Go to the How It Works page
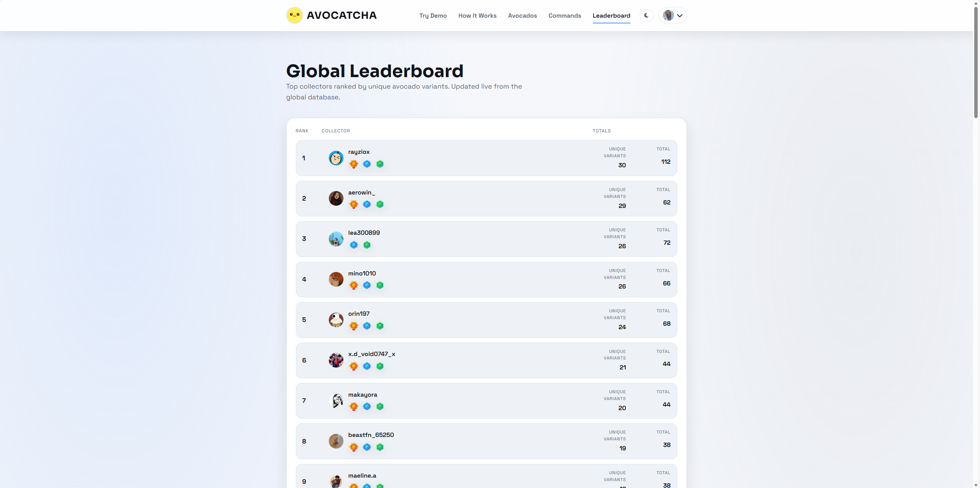This screenshot has height=488, width=980. tap(477, 16)
